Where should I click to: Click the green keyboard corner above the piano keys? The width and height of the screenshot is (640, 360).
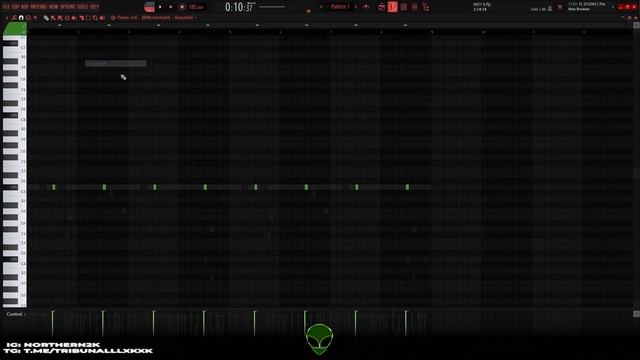(15, 29)
